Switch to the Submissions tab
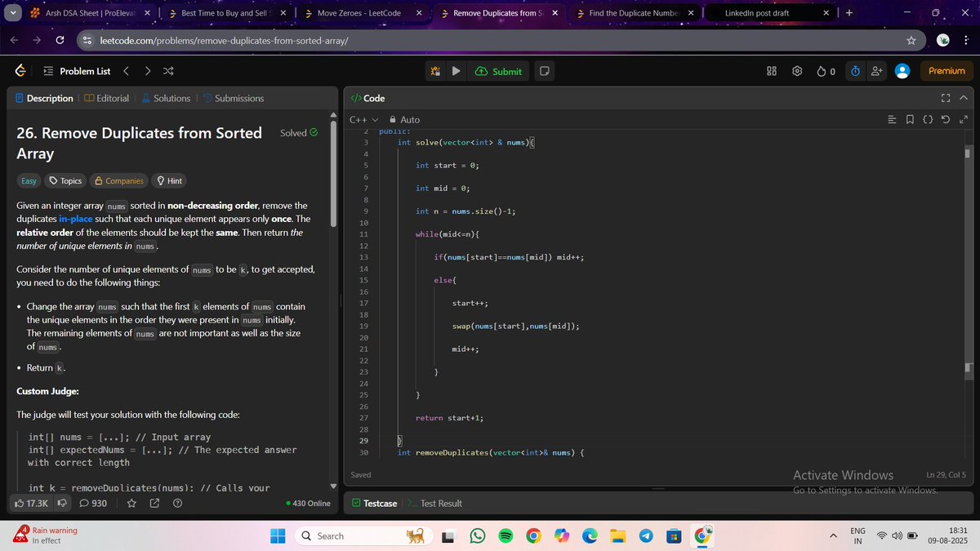The image size is (980, 551). click(x=233, y=98)
